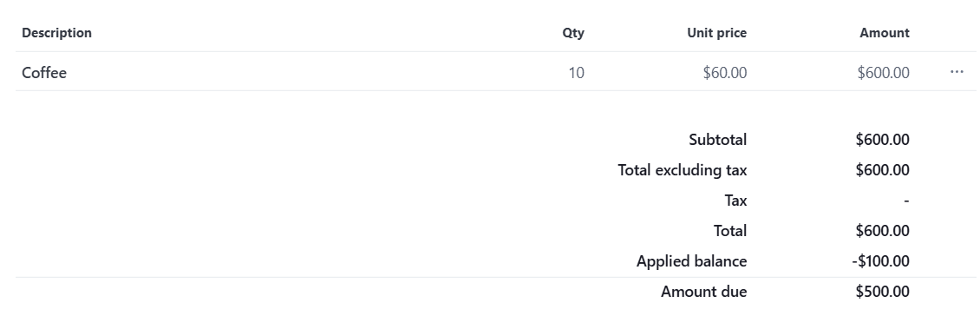Open the Coffee row options menu
This screenshot has width=980, height=316.
point(957,73)
